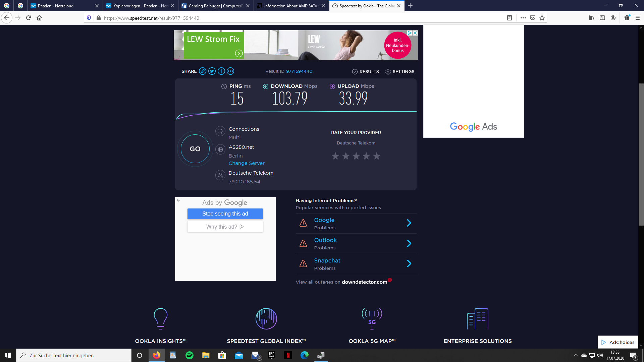The height and width of the screenshot is (362, 644).
Task: Open Ookla Insights lightbulb icon
Action: pos(160,318)
